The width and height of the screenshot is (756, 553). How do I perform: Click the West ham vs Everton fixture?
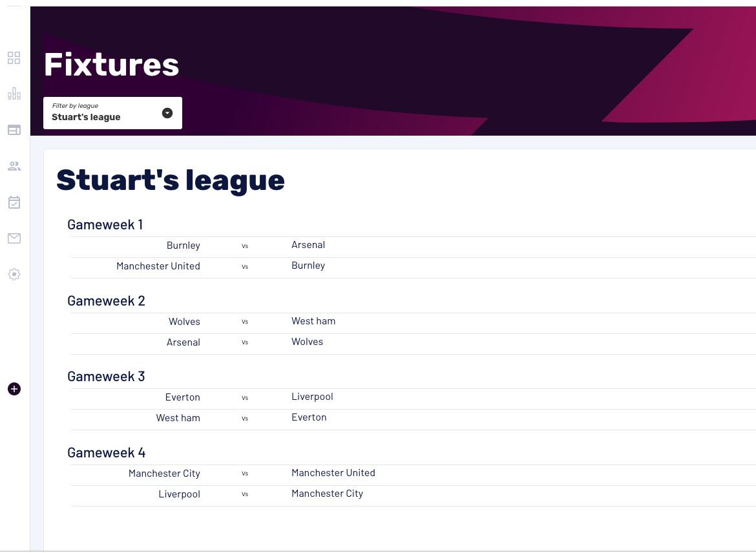click(246, 419)
